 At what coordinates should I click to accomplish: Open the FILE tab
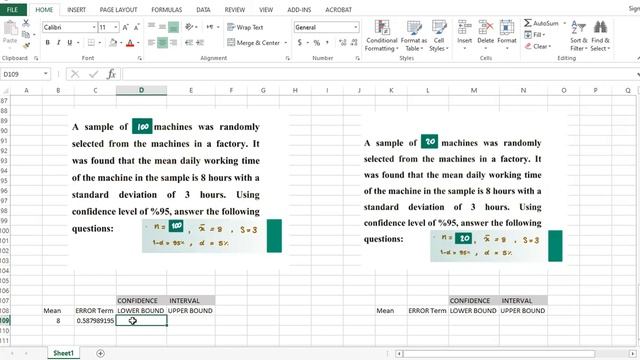click(12, 9)
